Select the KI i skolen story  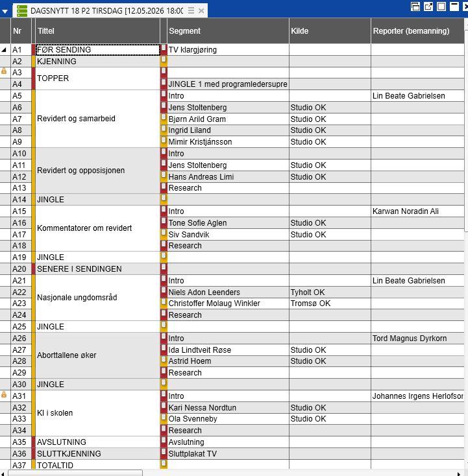tap(97, 413)
